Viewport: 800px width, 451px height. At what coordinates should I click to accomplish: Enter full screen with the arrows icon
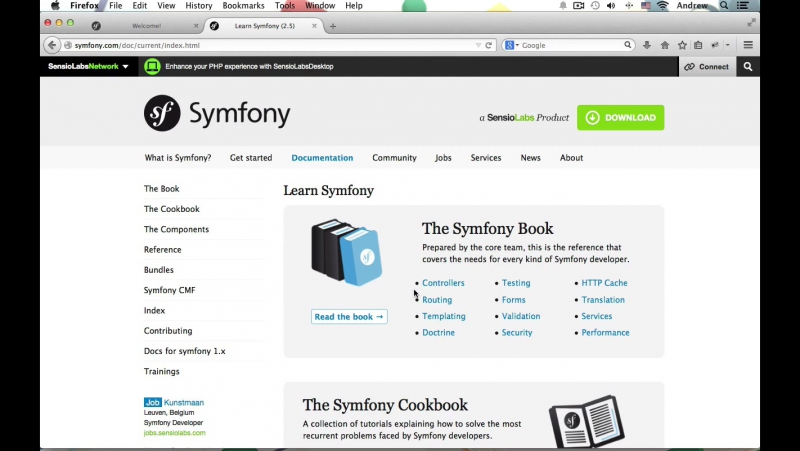(752, 22)
